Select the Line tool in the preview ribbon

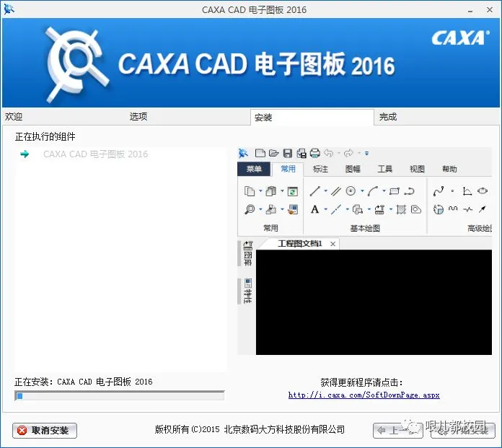315,191
